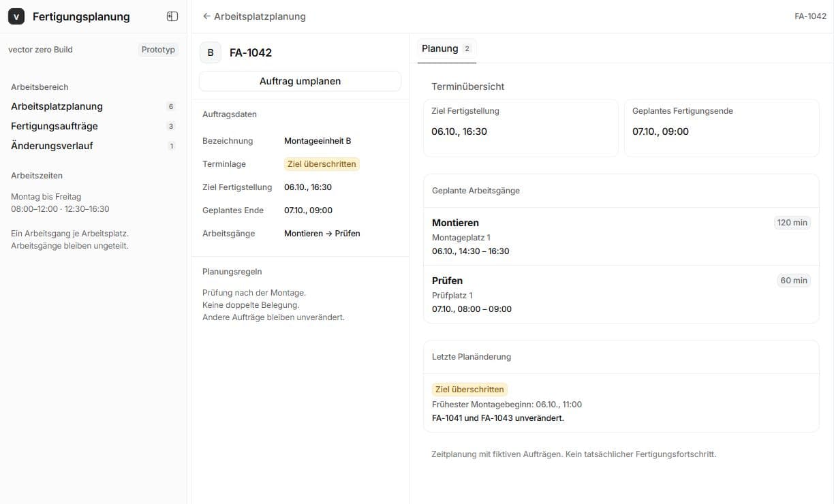This screenshot has height=504, width=834.
Task: Click Montageeinheit B value
Action: pyautogui.click(x=318, y=141)
